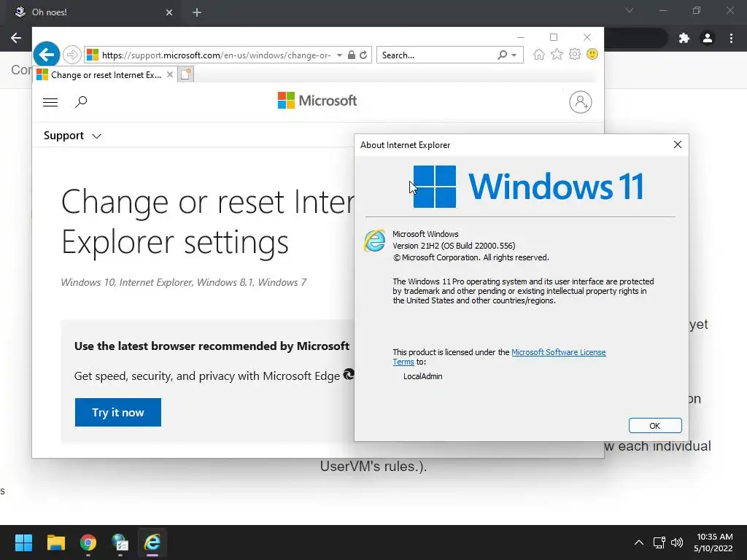Open the hamburger menu on Microsoft page

50,102
